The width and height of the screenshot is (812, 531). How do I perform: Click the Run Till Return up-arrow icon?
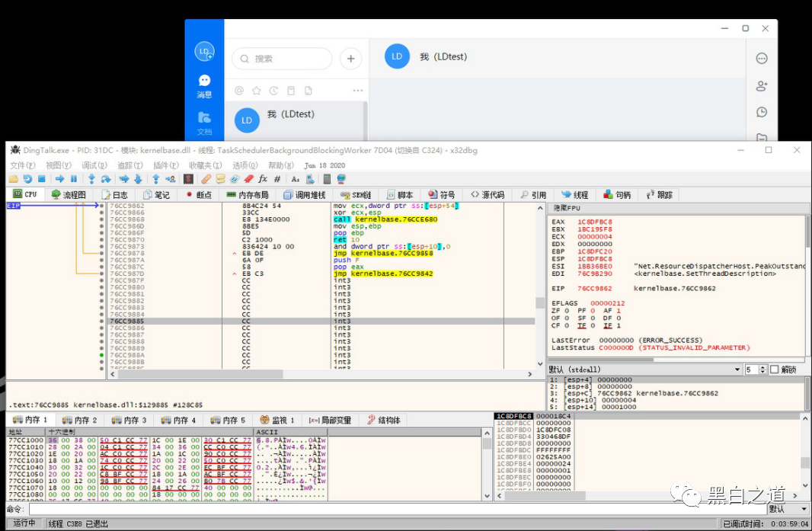[x=155, y=179]
